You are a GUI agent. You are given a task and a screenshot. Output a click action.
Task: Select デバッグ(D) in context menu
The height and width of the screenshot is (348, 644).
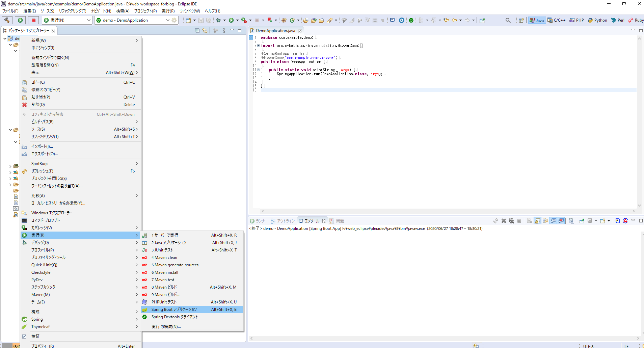point(81,243)
